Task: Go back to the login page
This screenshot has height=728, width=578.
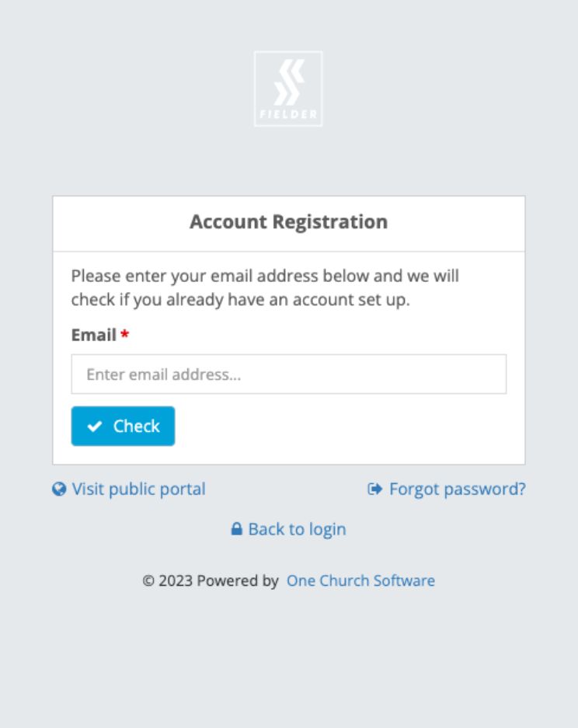Action: 296,529
